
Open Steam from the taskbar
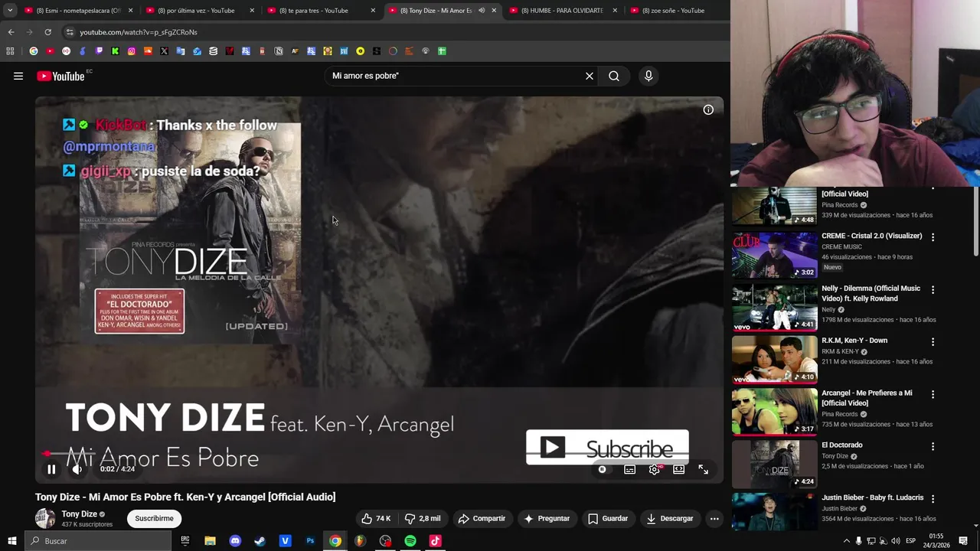[260, 541]
